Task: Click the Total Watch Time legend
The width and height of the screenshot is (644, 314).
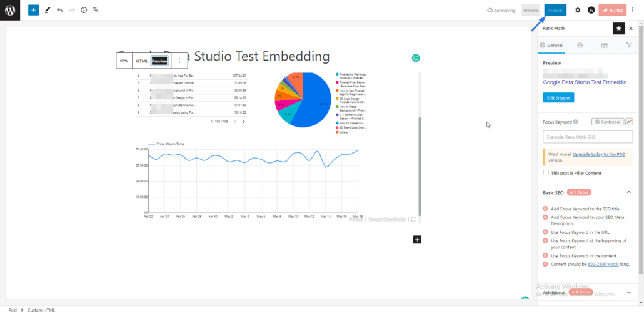Action: [x=166, y=144]
